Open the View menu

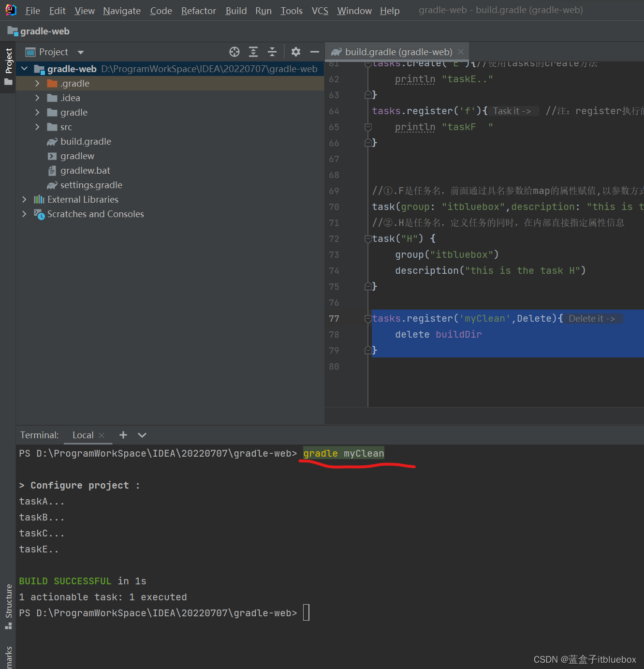coord(85,11)
